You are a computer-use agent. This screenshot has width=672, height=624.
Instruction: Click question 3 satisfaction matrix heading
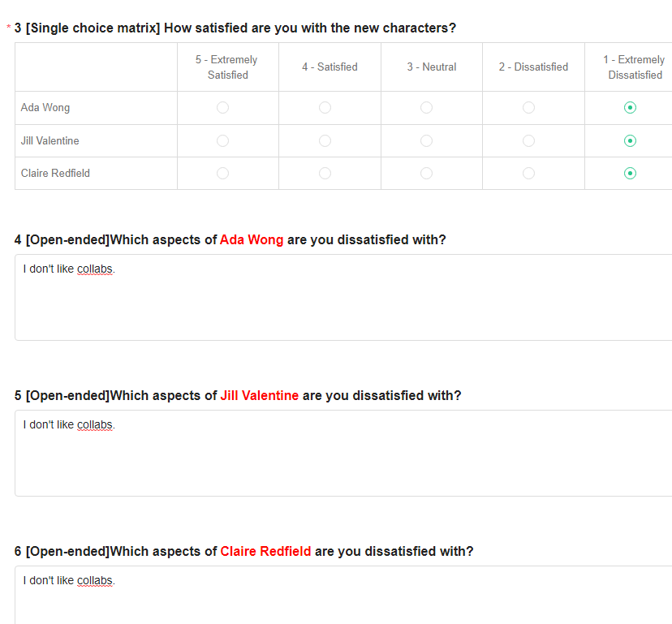pyautogui.click(x=235, y=28)
